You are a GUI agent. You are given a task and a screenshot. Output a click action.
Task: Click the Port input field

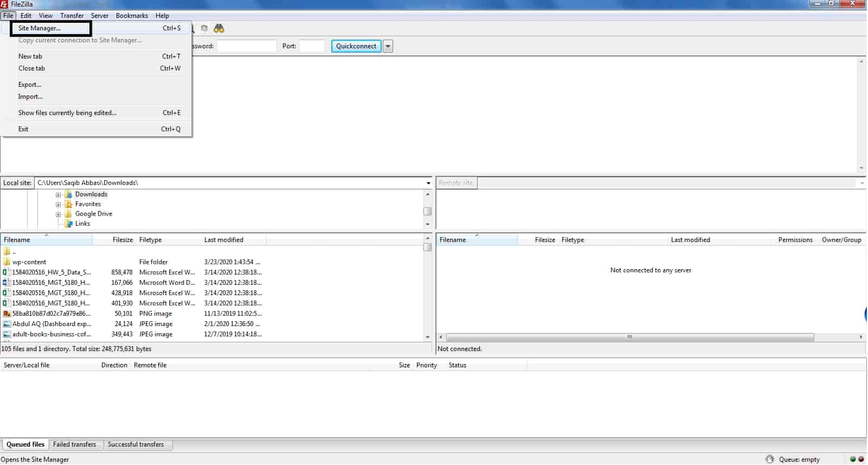click(312, 46)
